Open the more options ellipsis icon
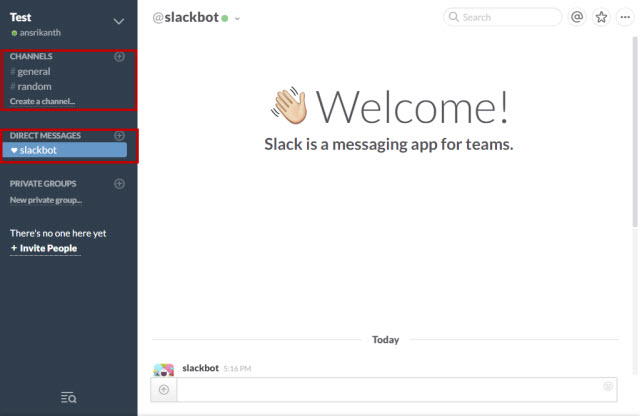The image size is (640, 416). (625, 17)
